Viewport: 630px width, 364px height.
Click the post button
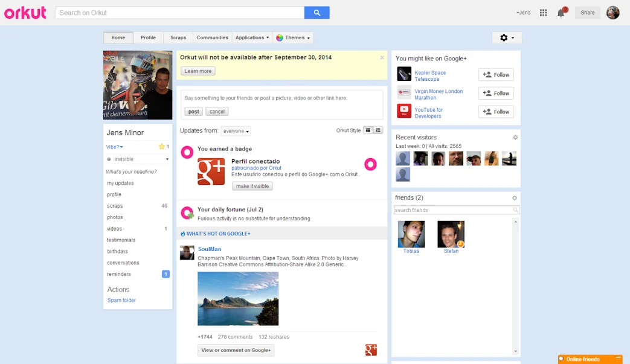[194, 112]
